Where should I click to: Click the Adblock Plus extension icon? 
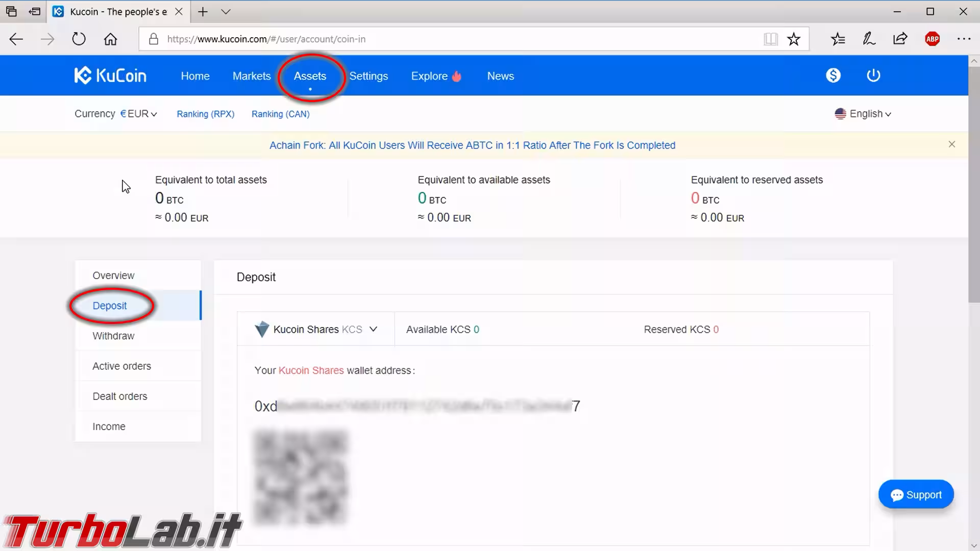[x=932, y=39]
